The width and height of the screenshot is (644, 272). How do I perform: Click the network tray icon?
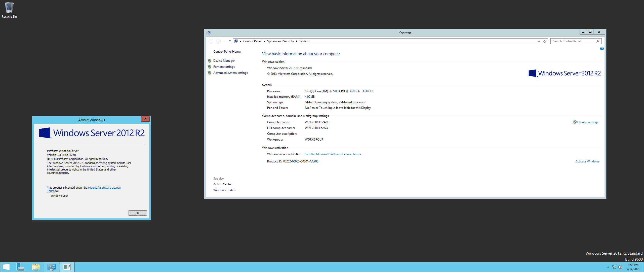pos(614,267)
